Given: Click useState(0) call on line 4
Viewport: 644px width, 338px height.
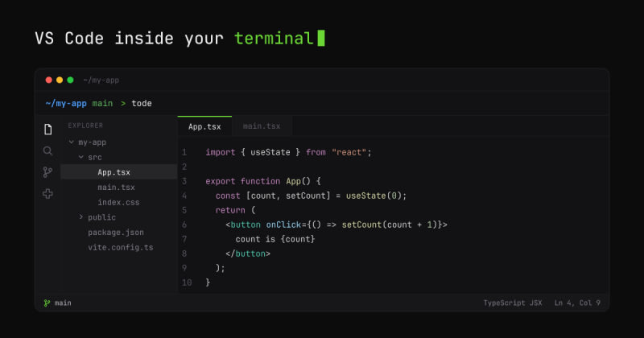Looking at the screenshot, I should point(374,196).
